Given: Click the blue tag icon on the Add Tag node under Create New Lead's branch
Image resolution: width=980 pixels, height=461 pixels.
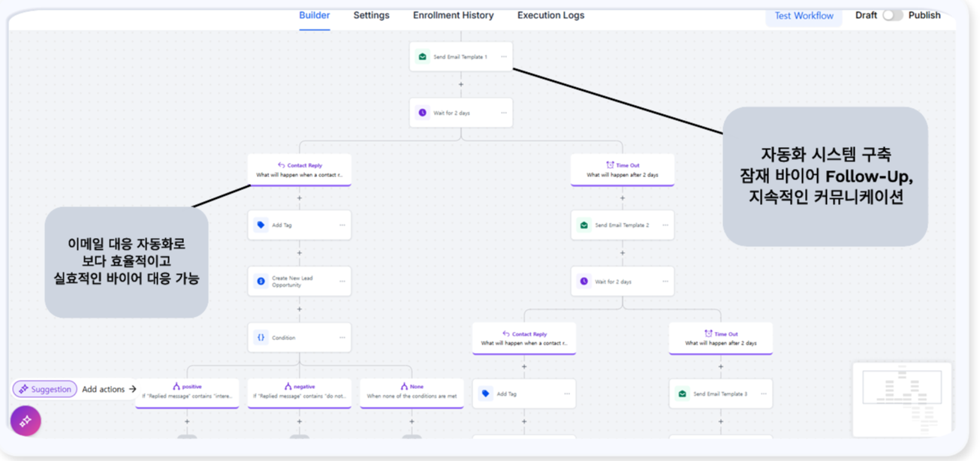Looking at the screenshot, I should click(261, 224).
